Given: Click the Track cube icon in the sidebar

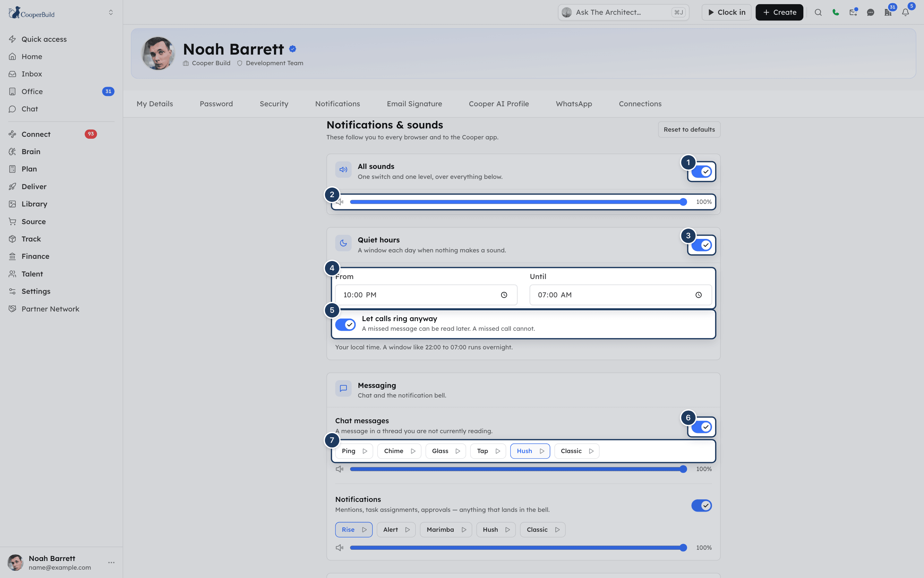Looking at the screenshot, I should coord(12,239).
